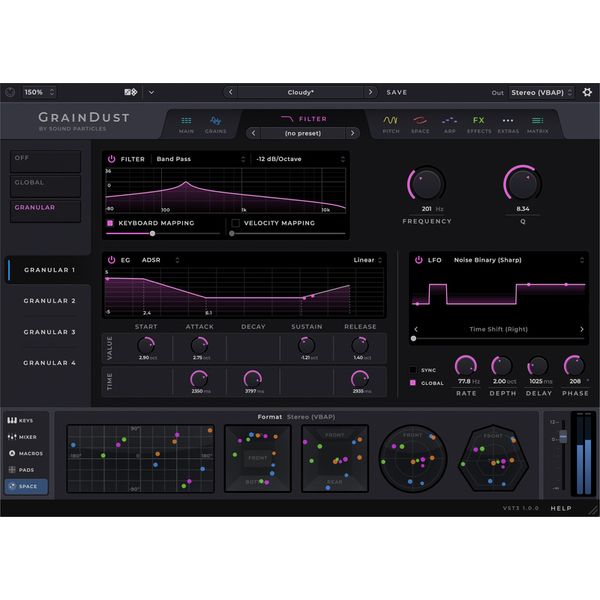Open the ADSR envelope type dropdown
This screenshot has width=600, height=600.
tap(160, 260)
